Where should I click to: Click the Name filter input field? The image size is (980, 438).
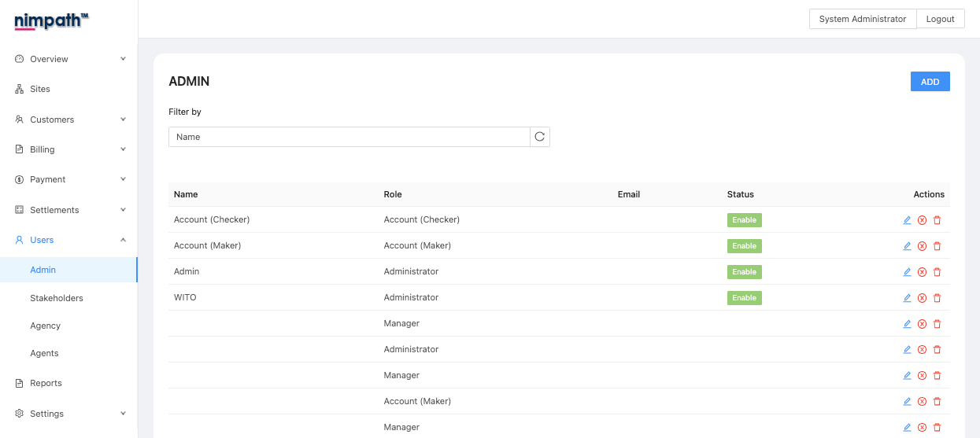(x=349, y=137)
